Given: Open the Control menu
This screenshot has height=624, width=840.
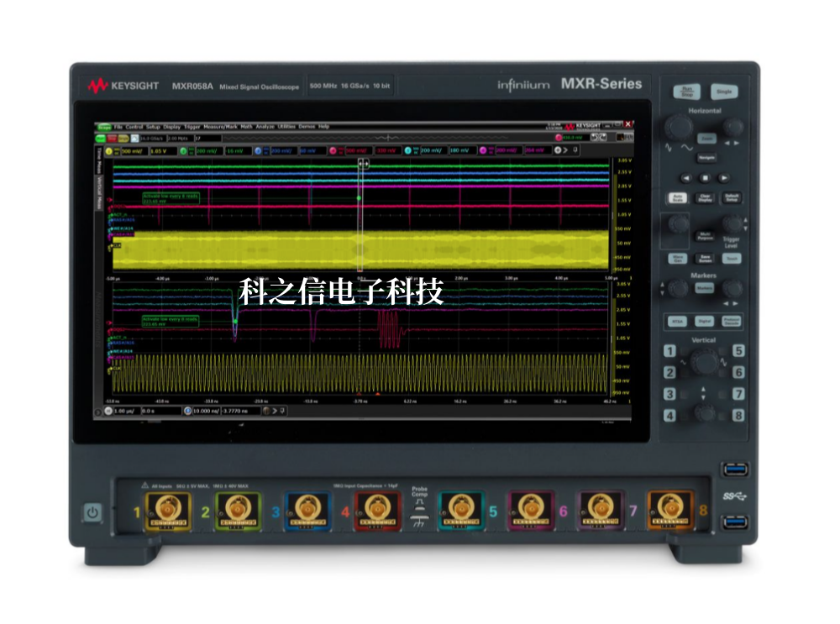Looking at the screenshot, I should click(134, 127).
